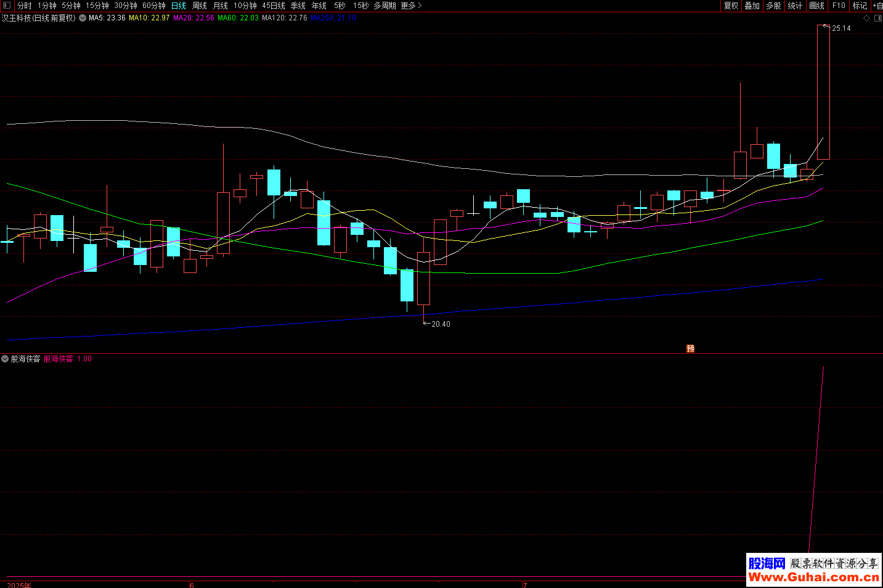
Task: Select the 年线 yearly chart tab
Action: pos(319,6)
